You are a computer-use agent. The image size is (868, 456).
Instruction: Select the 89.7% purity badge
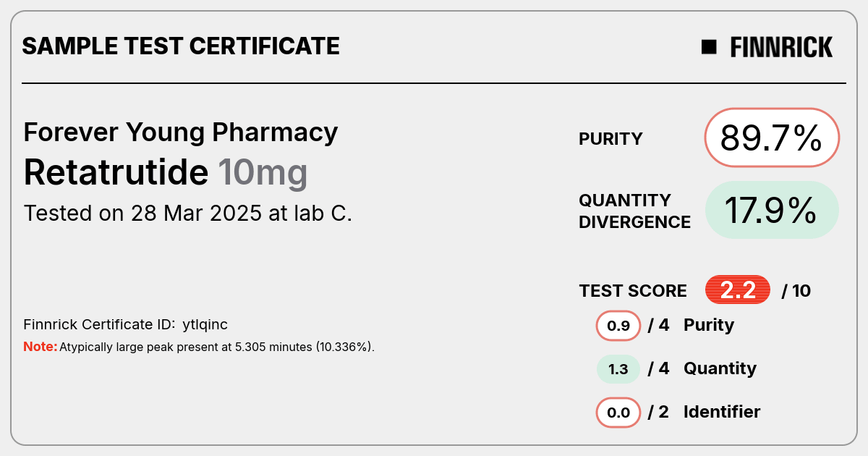point(772,138)
